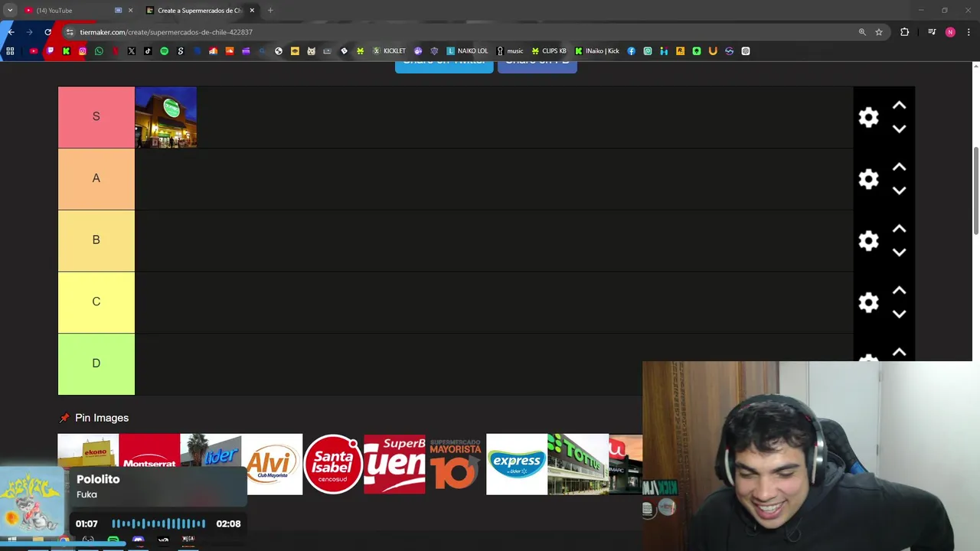This screenshot has height=551, width=980.
Task: Select the yellow C tier label
Action: [x=96, y=302]
